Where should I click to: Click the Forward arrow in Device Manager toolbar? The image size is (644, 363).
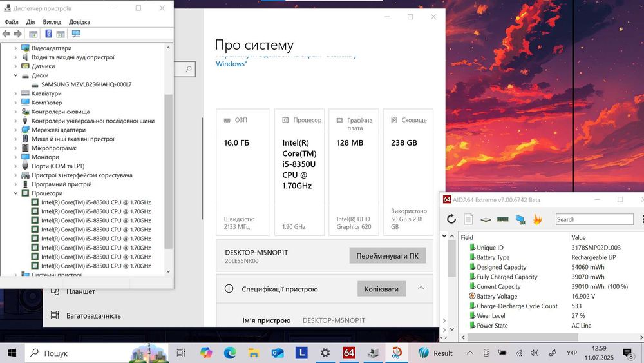pos(17,34)
